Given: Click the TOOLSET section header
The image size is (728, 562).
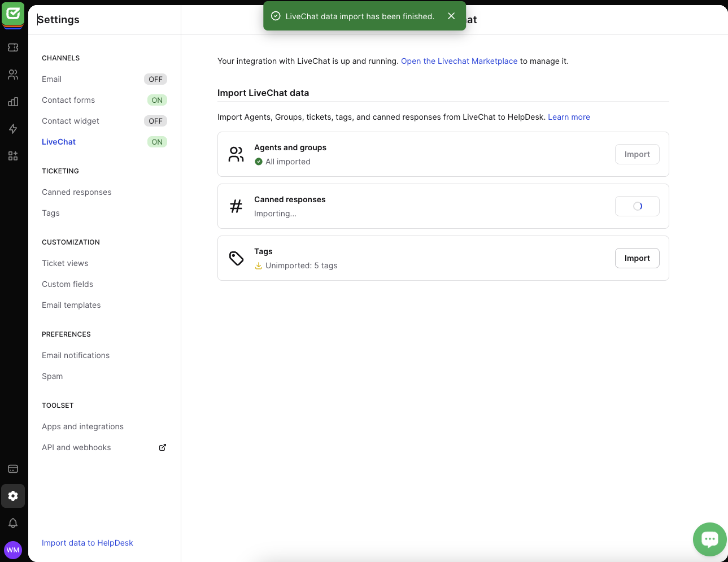Looking at the screenshot, I should click(x=58, y=406).
